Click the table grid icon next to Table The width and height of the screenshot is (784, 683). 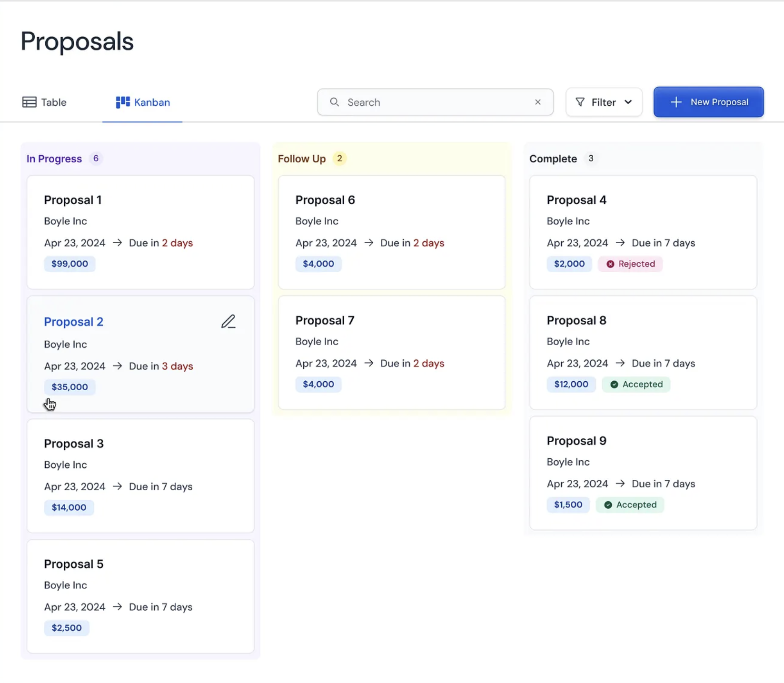pyautogui.click(x=29, y=102)
